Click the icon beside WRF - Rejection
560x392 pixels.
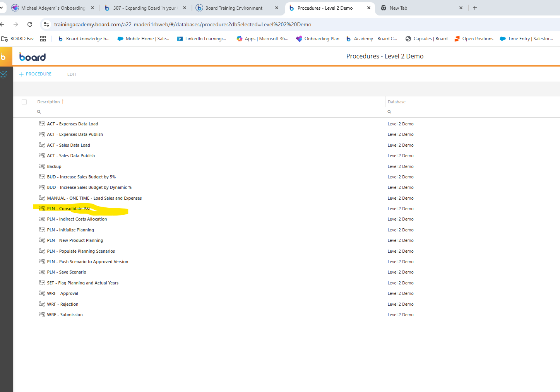coord(42,304)
